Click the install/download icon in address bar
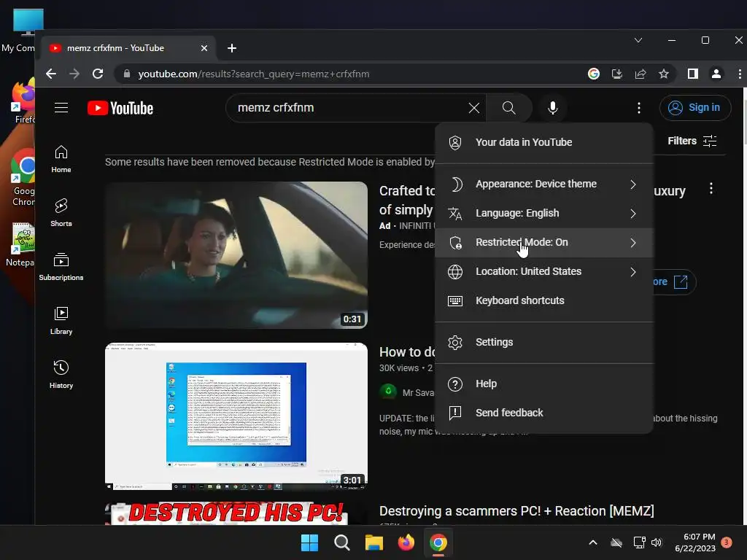Screen dimensions: 747x560 [x=617, y=74]
